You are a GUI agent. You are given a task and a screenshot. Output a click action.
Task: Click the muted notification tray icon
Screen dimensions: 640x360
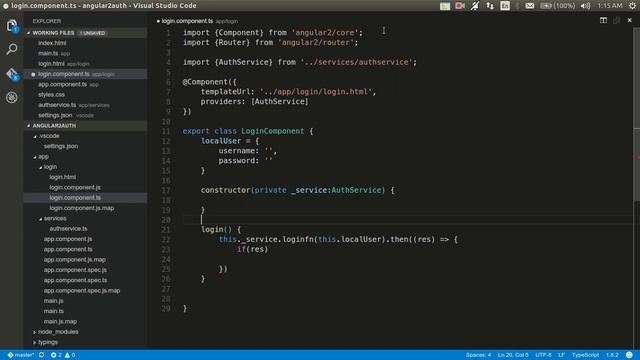pyautogui.click(x=475, y=6)
